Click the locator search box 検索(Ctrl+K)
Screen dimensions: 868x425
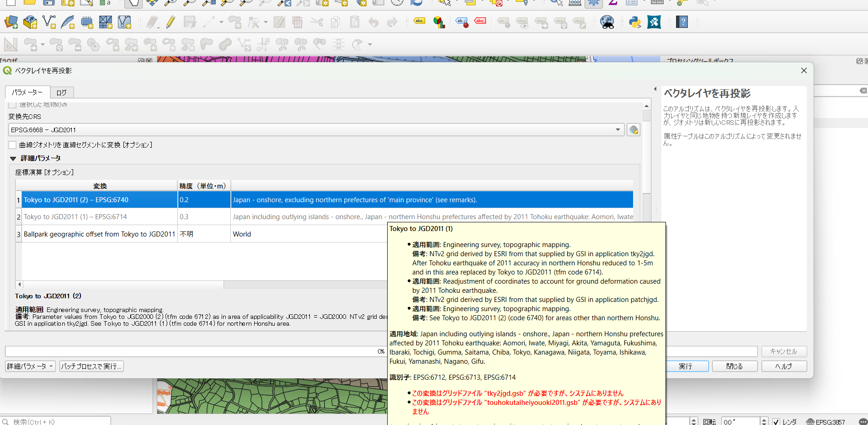click(x=56, y=422)
